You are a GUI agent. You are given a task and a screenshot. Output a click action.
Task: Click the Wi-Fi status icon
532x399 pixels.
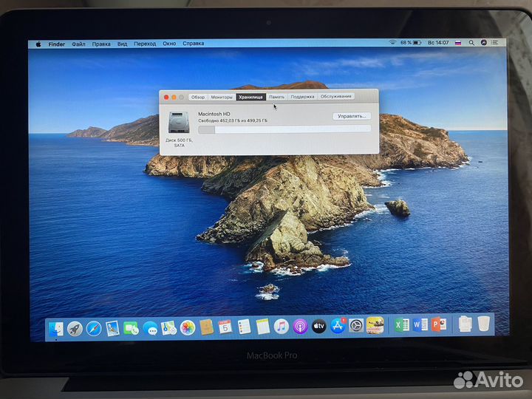tap(392, 43)
